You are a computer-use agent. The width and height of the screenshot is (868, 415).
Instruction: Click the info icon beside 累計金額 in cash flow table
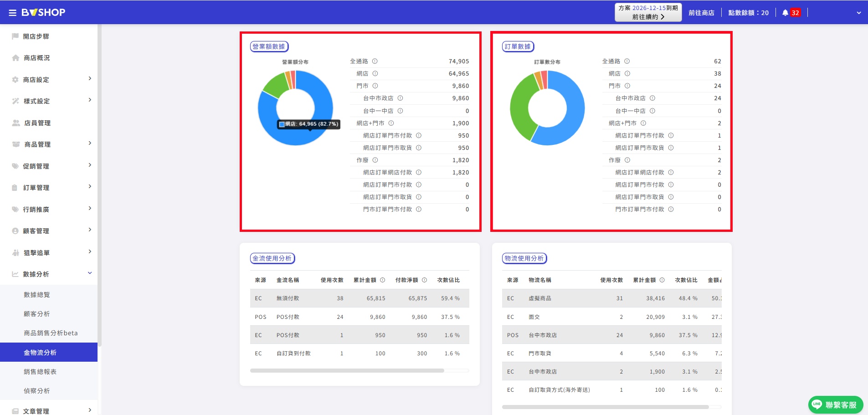click(x=383, y=280)
